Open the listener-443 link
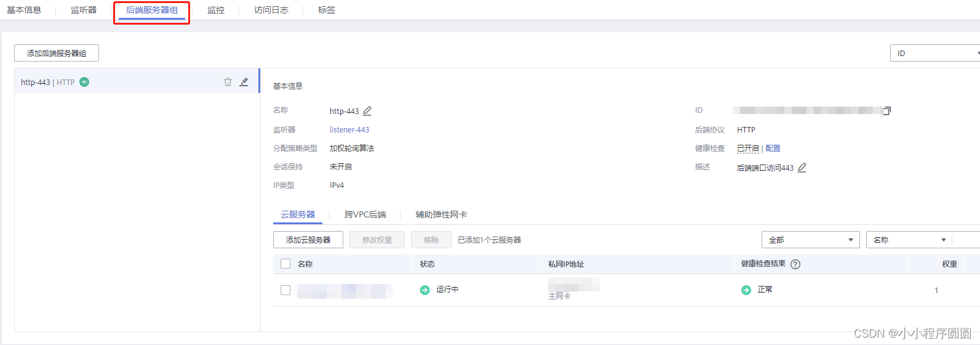This screenshot has height=345, width=980. coord(349,130)
